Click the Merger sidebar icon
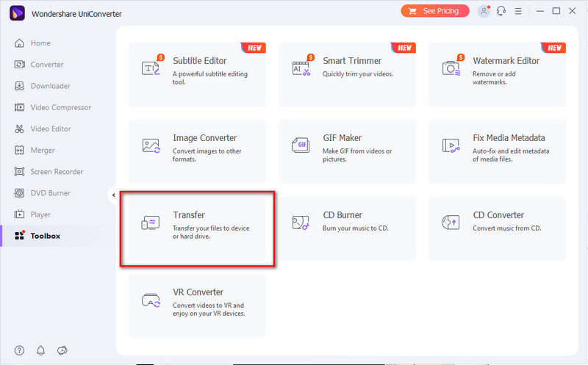The width and height of the screenshot is (588, 365). coord(19,150)
